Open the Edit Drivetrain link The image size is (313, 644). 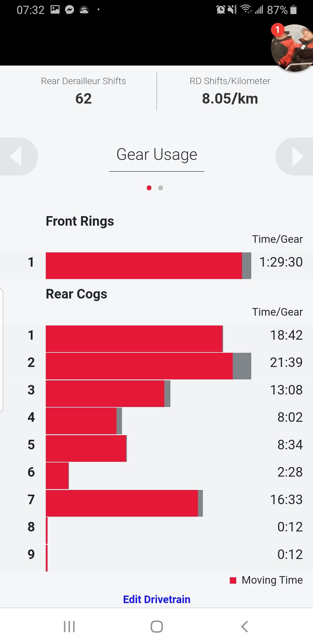click(156, 599)
